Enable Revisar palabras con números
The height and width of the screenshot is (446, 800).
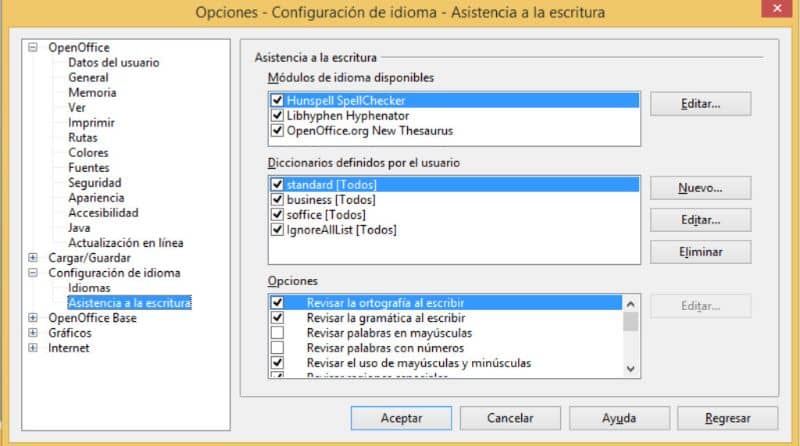click(277, 347)
